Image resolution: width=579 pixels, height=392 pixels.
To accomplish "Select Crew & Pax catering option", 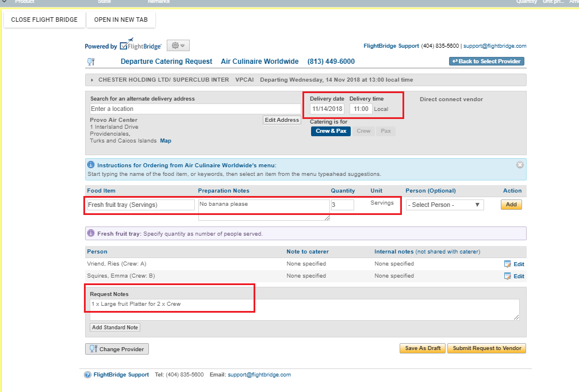I will pyautogui.click(x=331, y=131).
